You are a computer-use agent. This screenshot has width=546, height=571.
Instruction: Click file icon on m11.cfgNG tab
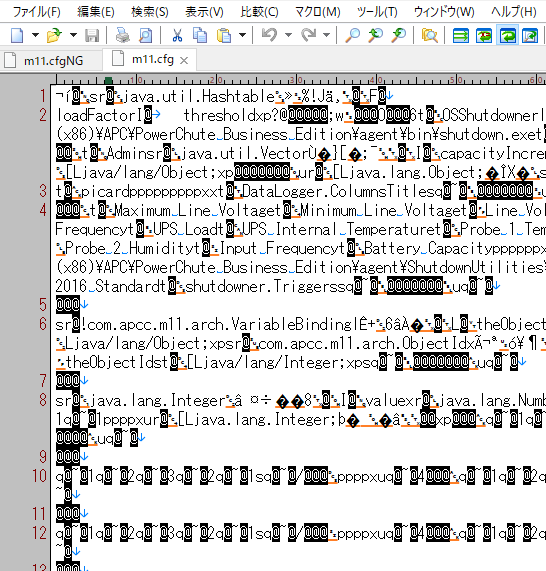pyautogui.click(x=10, y=60)
